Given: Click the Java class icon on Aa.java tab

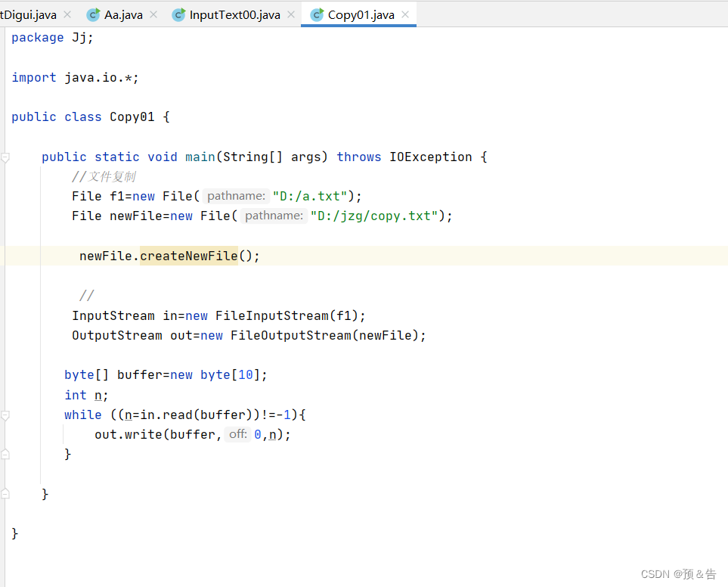Looking at the screenshot, I should (x=93, y=13).
